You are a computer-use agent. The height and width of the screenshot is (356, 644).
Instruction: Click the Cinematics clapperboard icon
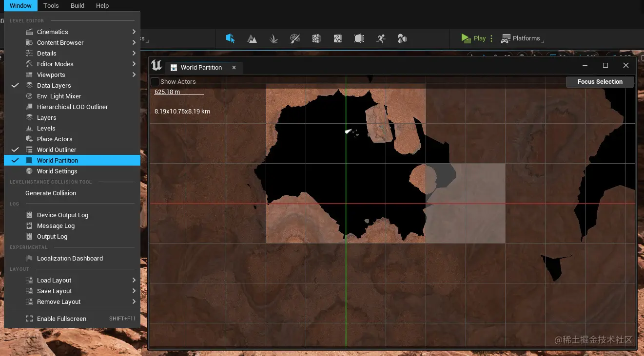[29, 32]
